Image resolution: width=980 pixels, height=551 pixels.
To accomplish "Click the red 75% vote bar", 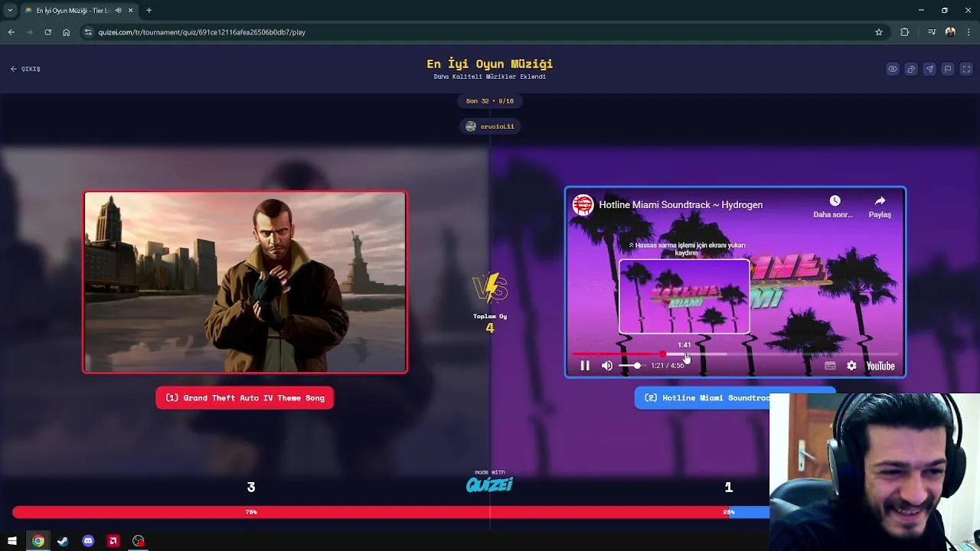I will tap(370, 512).
